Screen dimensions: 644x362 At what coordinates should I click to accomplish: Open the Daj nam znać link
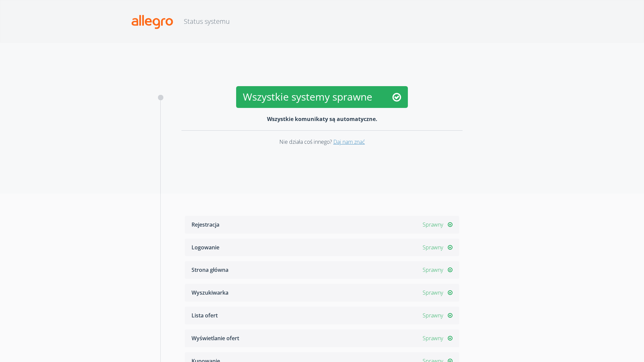pos(349,142)
